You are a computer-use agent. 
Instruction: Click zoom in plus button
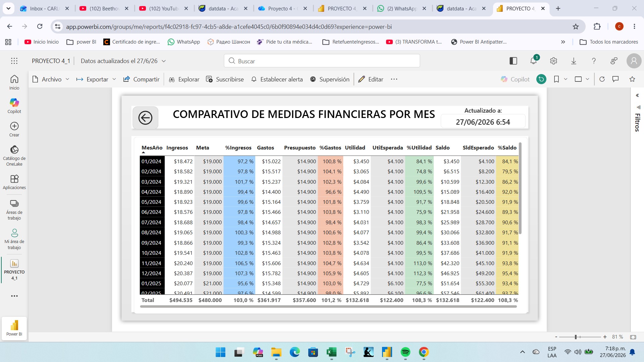point(605,337)
